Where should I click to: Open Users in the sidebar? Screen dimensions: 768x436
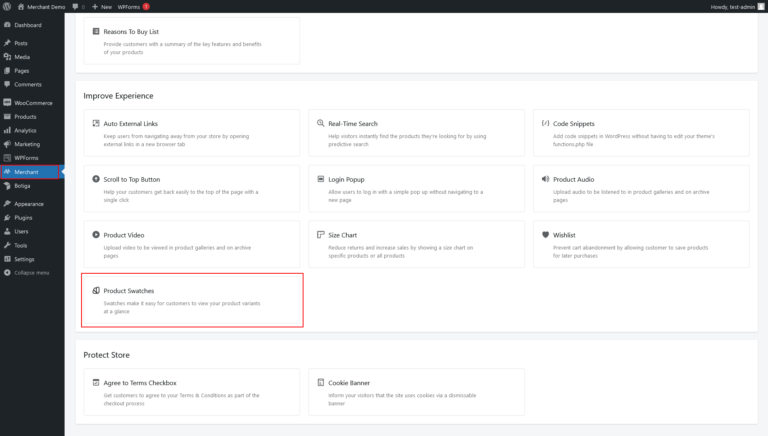[32, 231]
